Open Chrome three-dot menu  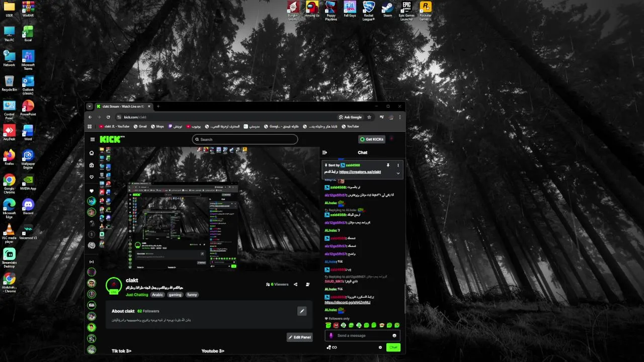[x=400, y=117]
